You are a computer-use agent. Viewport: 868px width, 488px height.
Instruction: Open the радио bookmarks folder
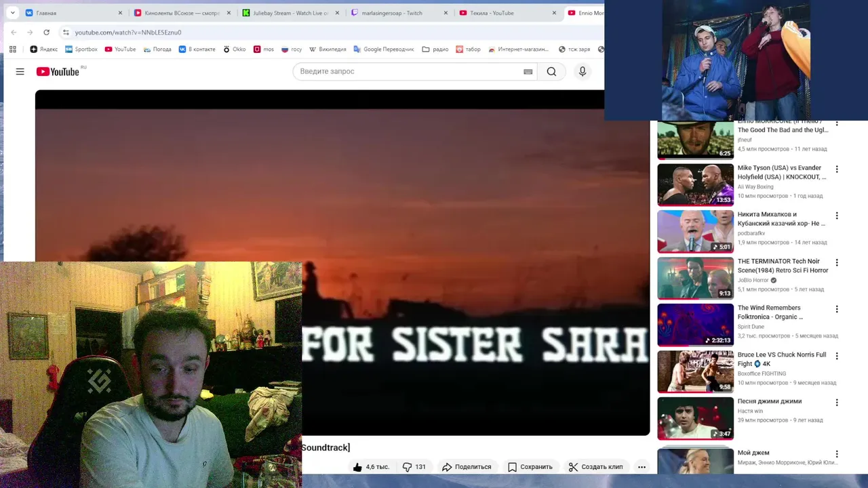click(435, 49)
